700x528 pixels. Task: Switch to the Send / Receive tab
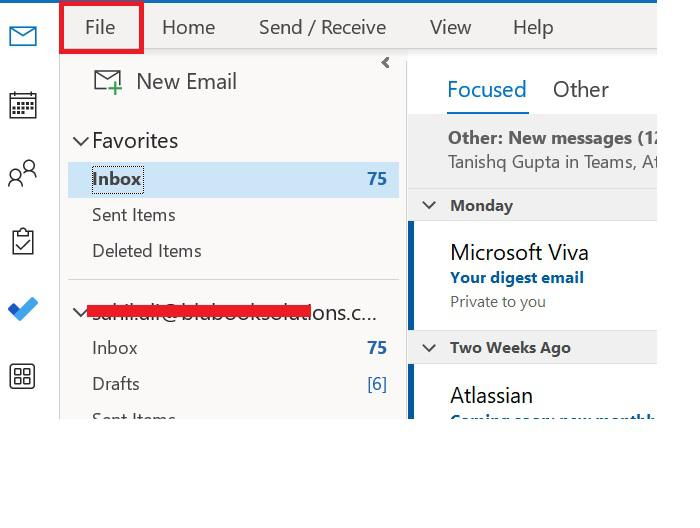(x=322, y=27)
